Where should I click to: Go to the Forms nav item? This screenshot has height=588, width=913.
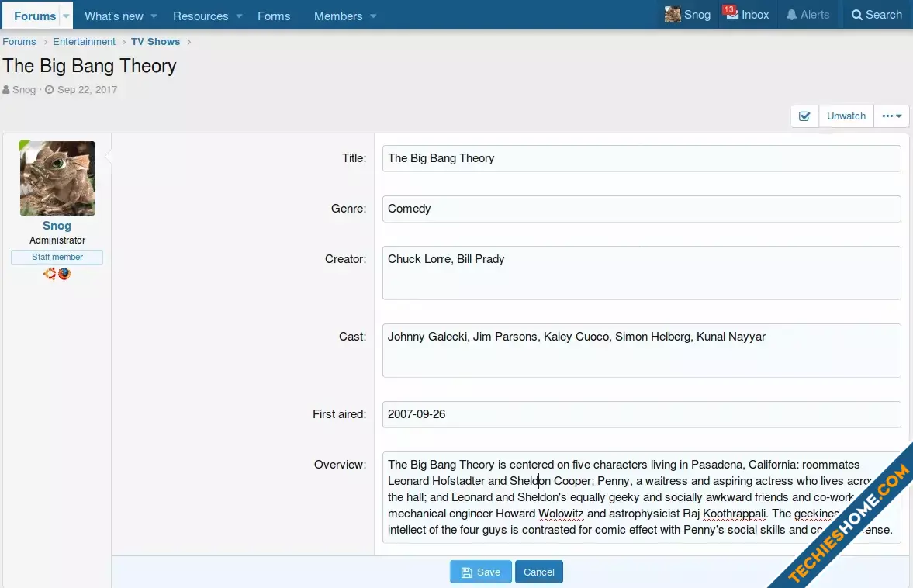click(274, 16)
